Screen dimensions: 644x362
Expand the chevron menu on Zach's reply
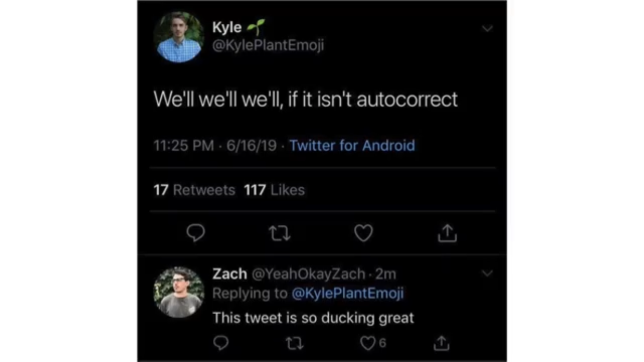point(488,274)
